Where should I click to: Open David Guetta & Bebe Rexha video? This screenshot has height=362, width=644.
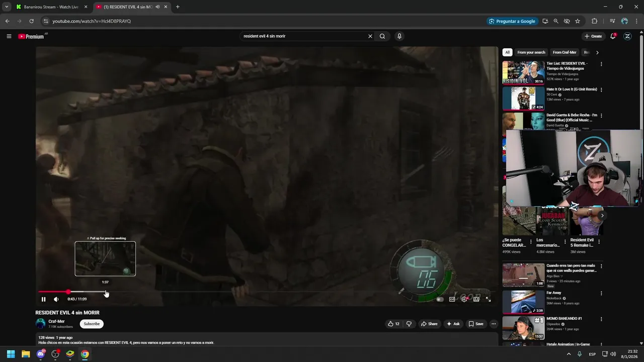point(572,118)
